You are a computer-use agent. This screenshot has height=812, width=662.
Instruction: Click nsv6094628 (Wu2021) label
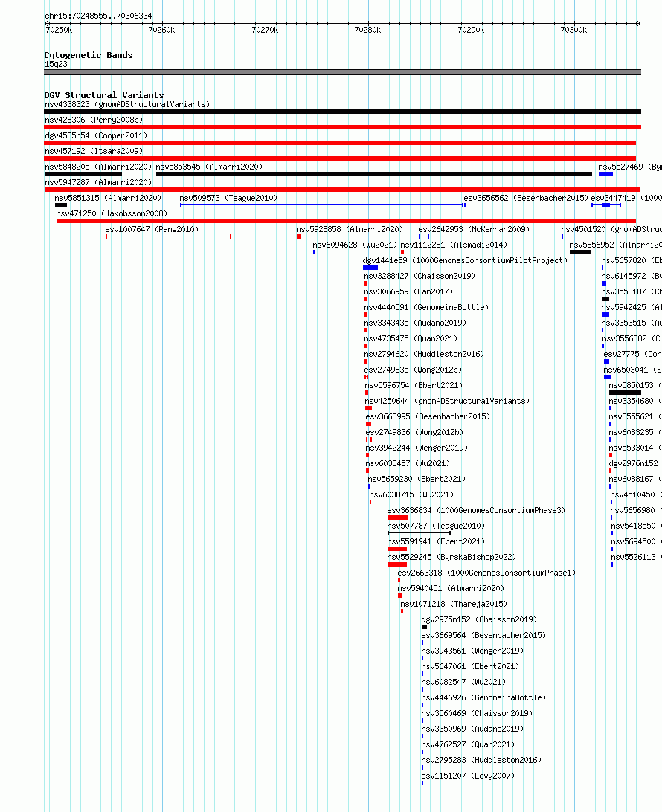355,244
